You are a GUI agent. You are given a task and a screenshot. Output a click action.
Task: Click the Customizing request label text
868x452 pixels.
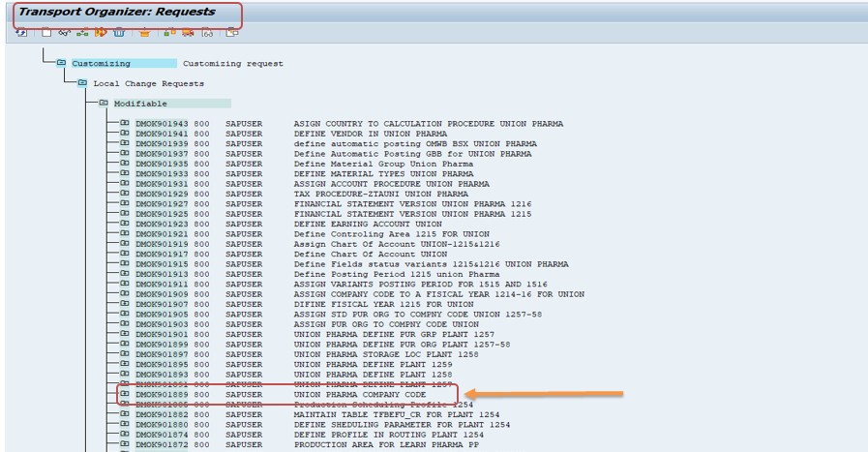pos(233,64)
